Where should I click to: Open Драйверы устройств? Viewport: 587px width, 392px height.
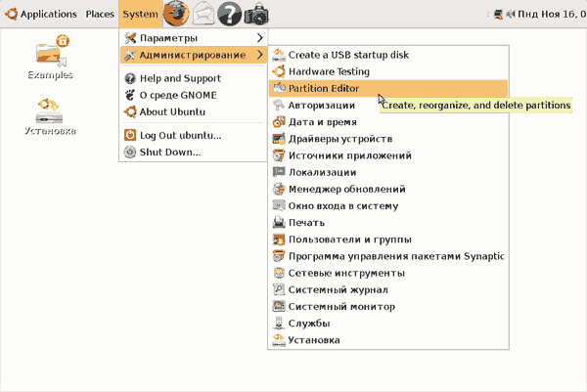click(x=388, y=139)
